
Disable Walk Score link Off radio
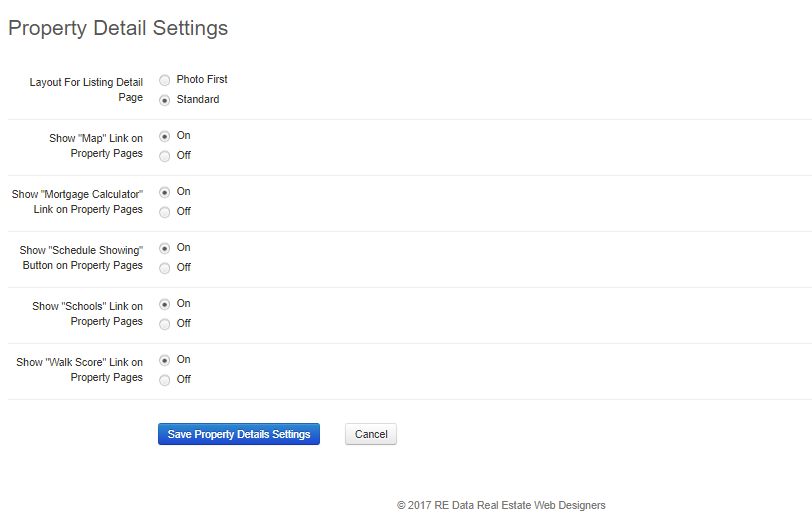pyautogui.click(x=165, y=380)
